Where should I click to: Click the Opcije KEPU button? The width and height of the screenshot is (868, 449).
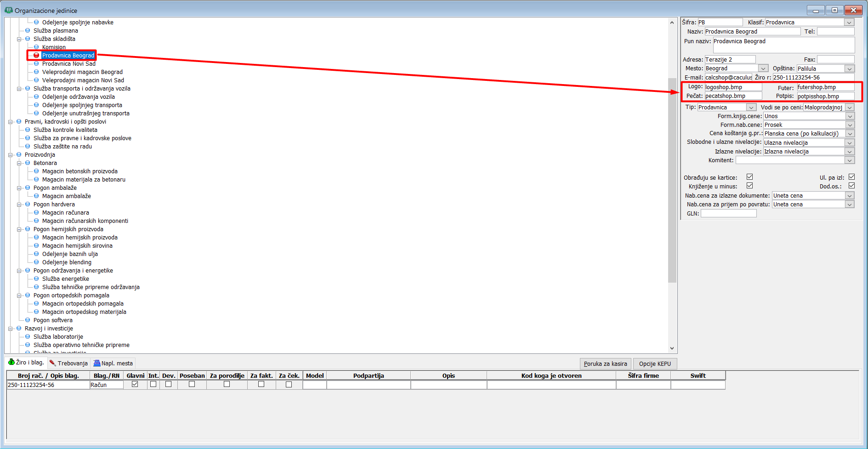pos(655,364)
